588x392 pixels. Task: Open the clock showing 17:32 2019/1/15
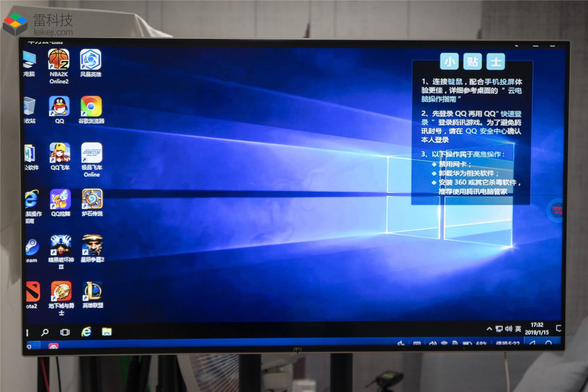point(537,329)
